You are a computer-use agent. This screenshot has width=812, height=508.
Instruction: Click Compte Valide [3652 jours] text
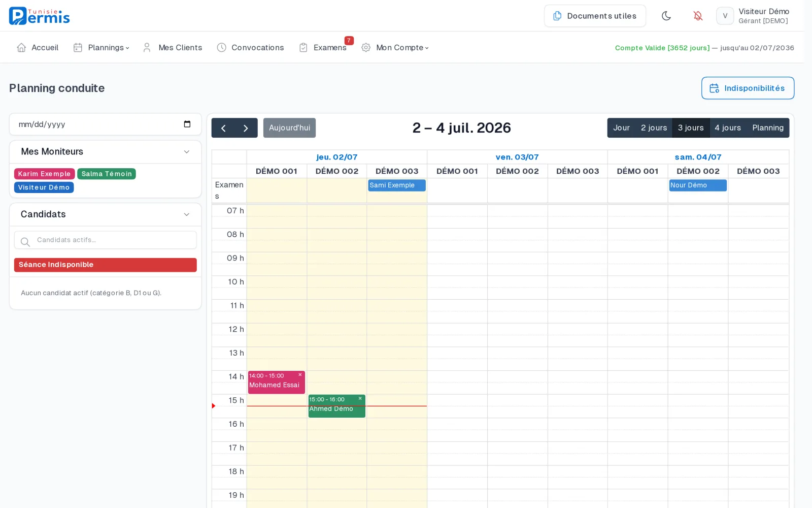662,48
